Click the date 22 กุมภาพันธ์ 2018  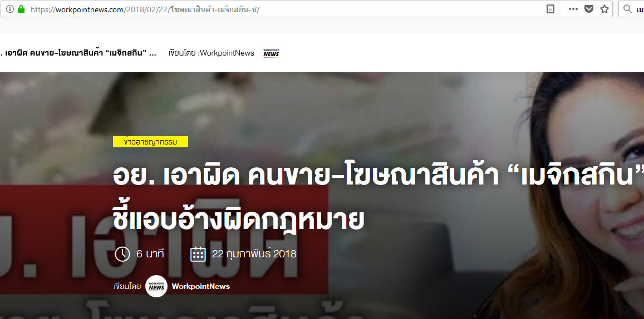point(254,254)
